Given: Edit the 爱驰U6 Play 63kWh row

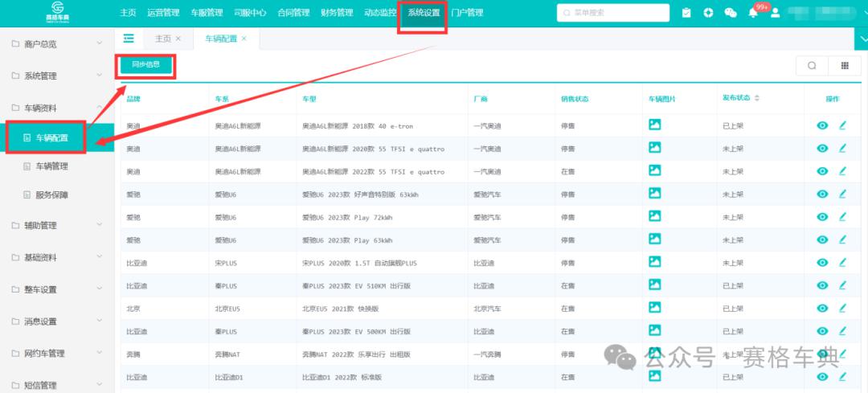Looking at the screenshot, I should (x=842, y=239).
